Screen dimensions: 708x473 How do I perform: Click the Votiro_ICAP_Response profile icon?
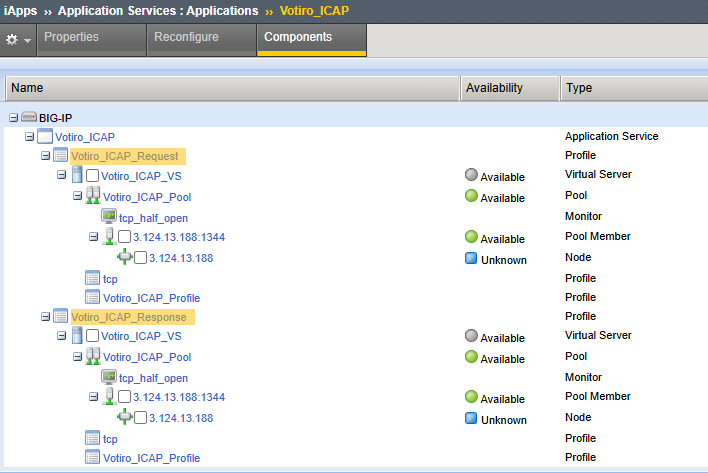[x=61, y=316]
